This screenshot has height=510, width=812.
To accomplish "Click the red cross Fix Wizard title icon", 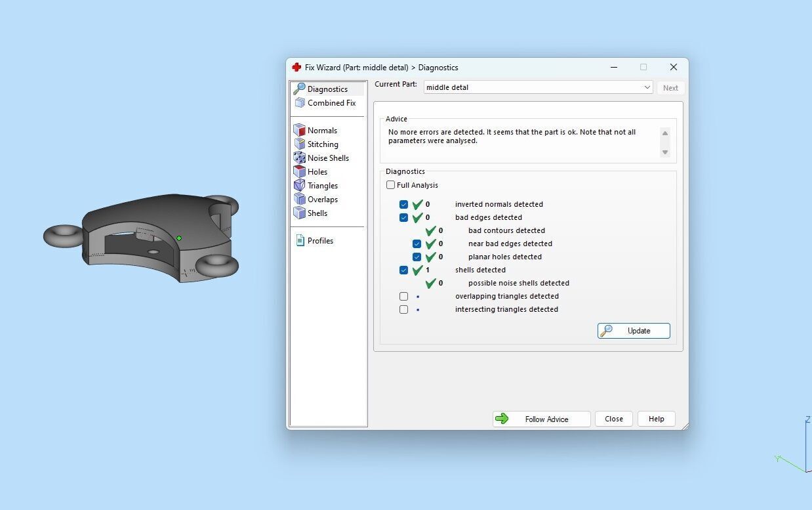I will [296, 67].
